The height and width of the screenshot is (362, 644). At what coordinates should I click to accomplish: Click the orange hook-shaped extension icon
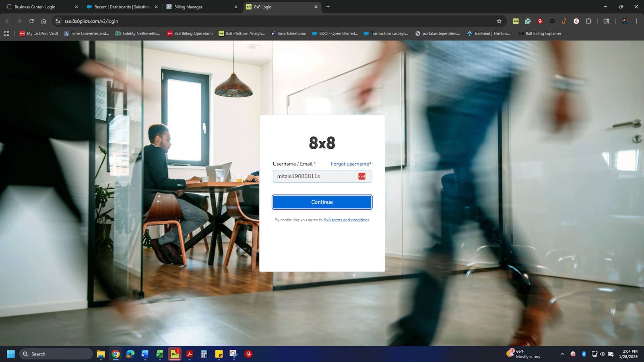pos(564,21)
